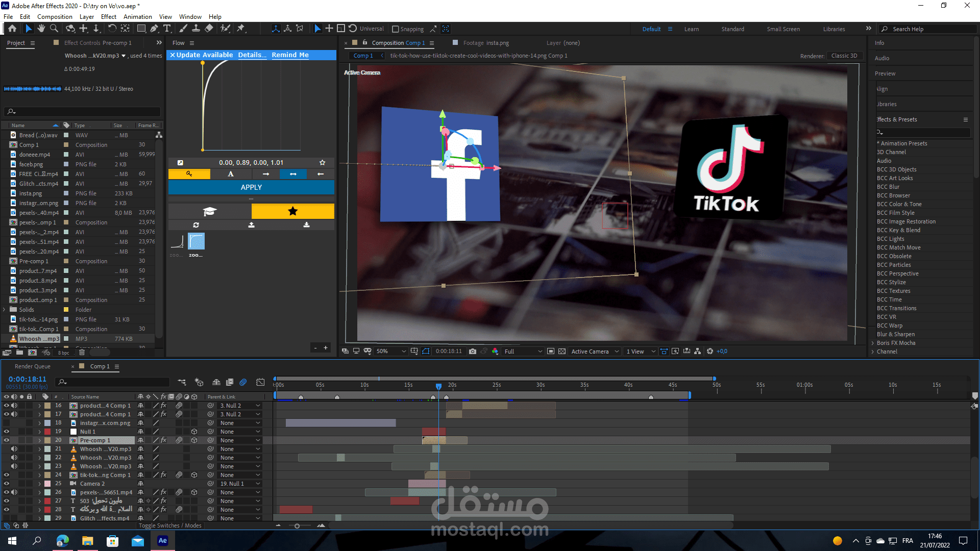The width and height of the screenshot is (980, 551).
Task: Select the Pen tool in toolbar
Action: [x=154, y=29]
